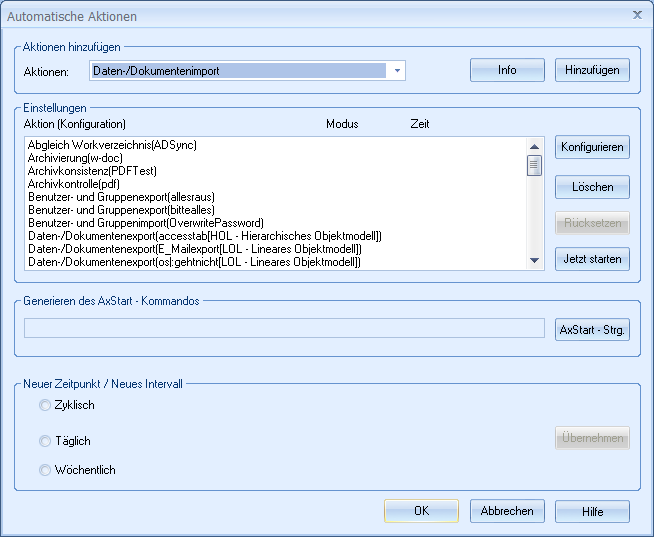This screenshot has height=537, width=654.
Task: Select the Zyklisch radio option
Action: (x=44, y=405)
